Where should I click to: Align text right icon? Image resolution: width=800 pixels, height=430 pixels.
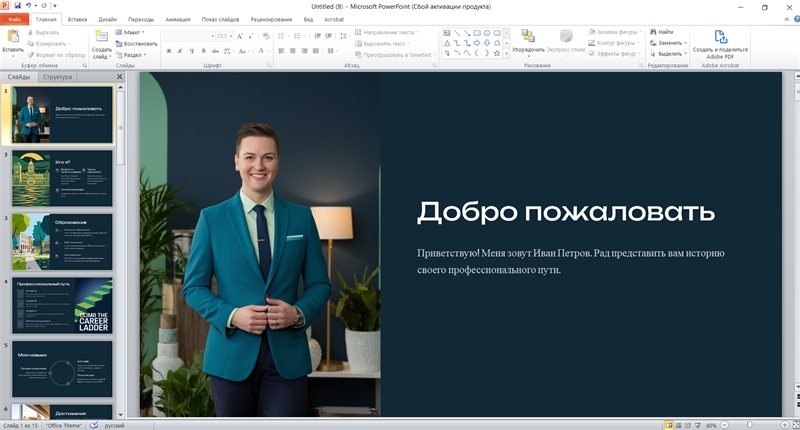[x=304, y=50]
